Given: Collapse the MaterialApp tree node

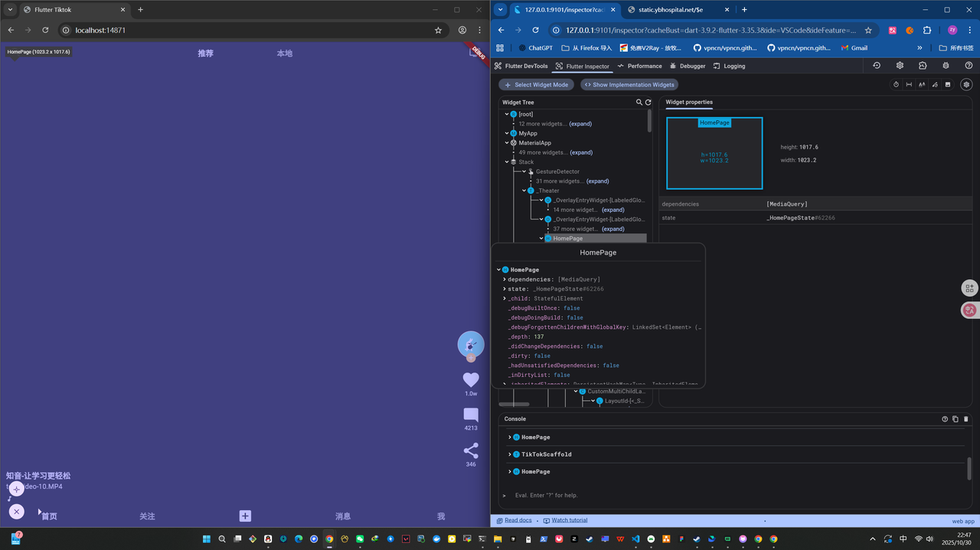Looking at the screenshot, I should [507, 143].
